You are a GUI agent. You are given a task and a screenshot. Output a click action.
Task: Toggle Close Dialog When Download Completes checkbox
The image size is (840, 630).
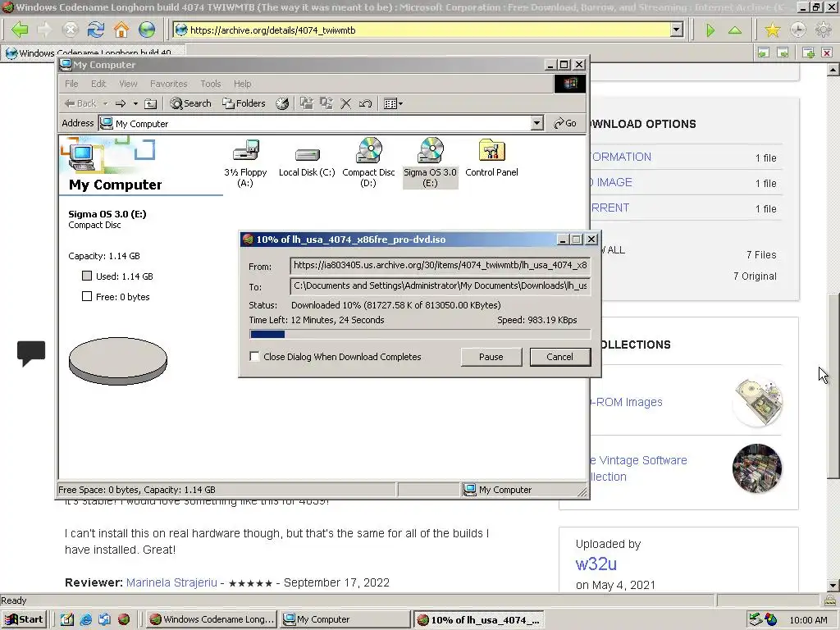254,356
